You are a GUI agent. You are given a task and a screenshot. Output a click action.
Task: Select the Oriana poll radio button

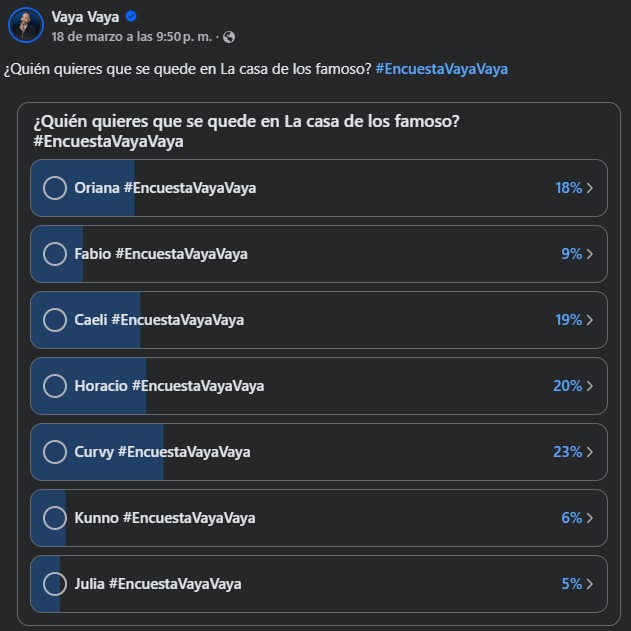(x=55, y=188)
